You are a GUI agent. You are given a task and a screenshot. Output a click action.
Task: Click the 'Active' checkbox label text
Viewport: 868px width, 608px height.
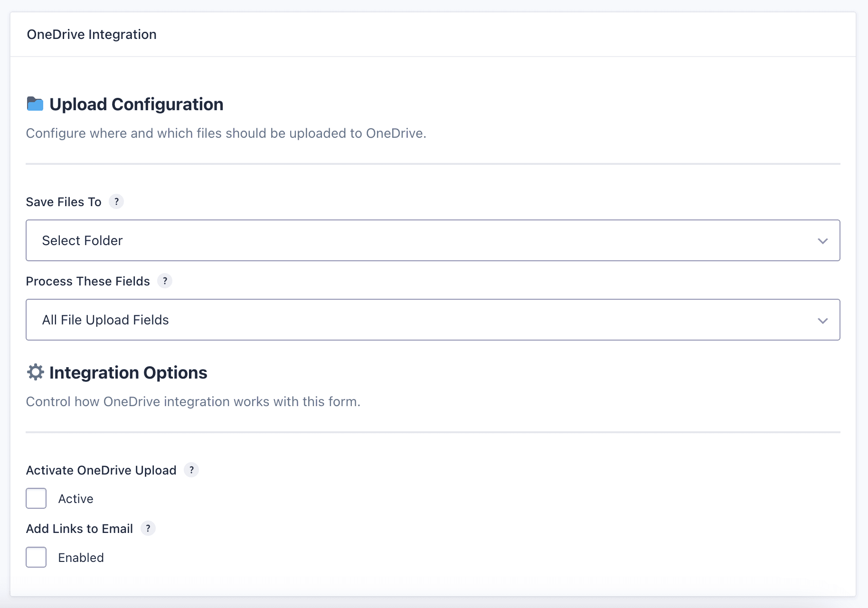(x=75, y=499)
